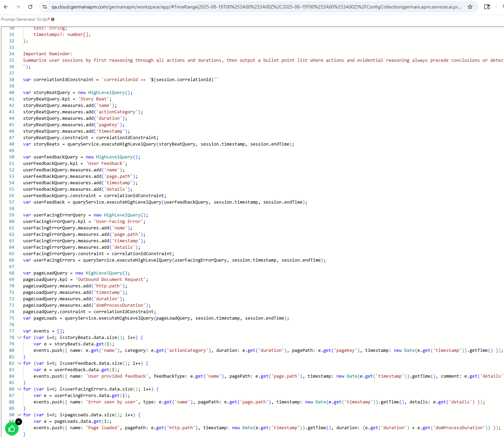Fold the pageLoads for loop on line 90
This screenshot has width=504, height=437.
click(x=19, y=415)
